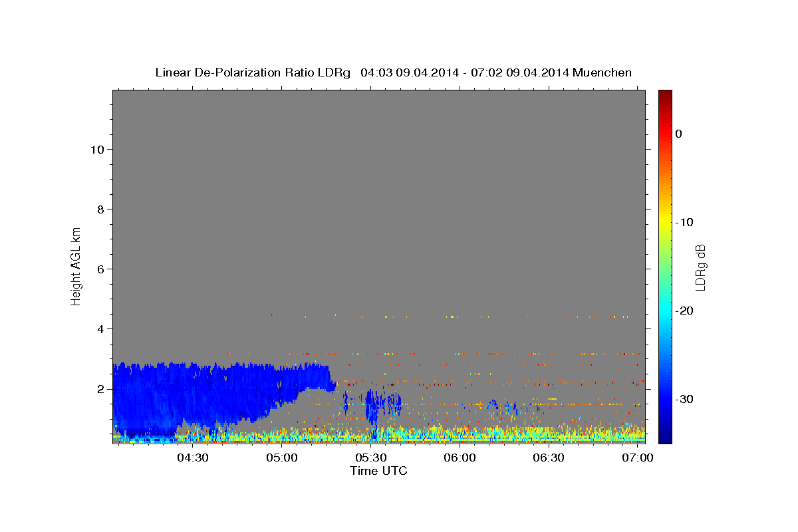Click the 'LDRg dB' colorbar label
This screenshot has width=798, height=532.
click(700, 267)
